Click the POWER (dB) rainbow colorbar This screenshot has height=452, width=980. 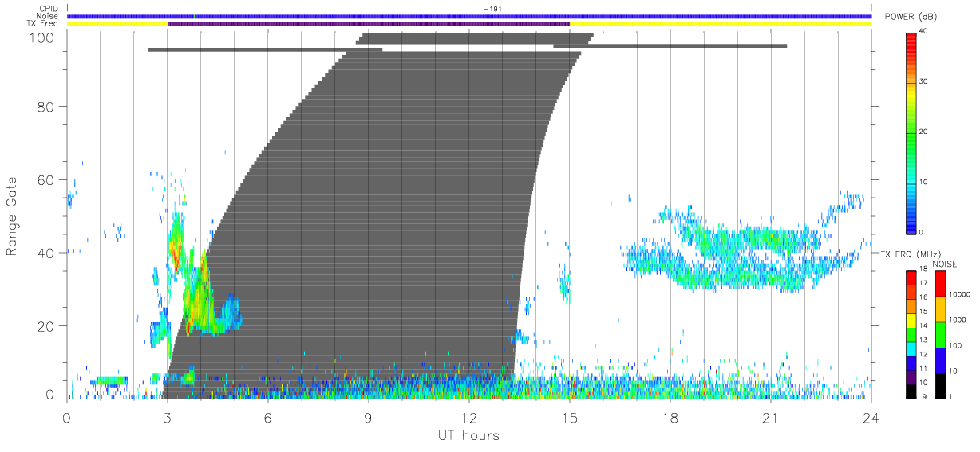(911, 132)
